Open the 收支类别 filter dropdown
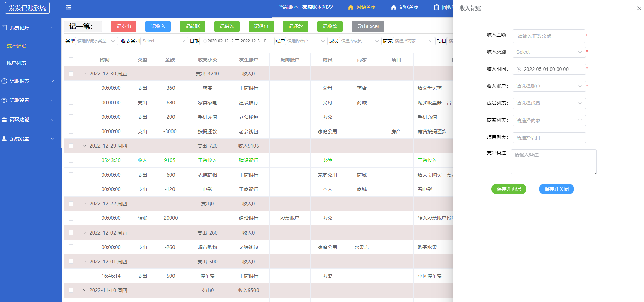 pyautogui.click(x=164, y=41)
